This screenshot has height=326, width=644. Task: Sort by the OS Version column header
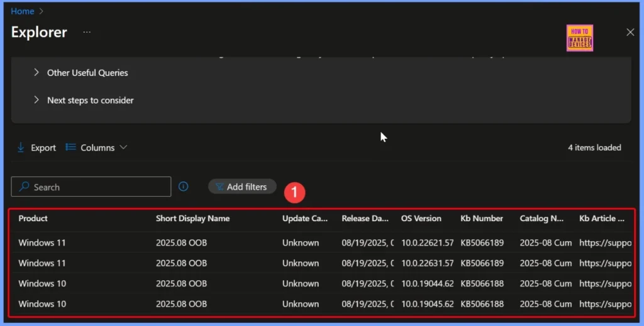[x=421, y=218]
